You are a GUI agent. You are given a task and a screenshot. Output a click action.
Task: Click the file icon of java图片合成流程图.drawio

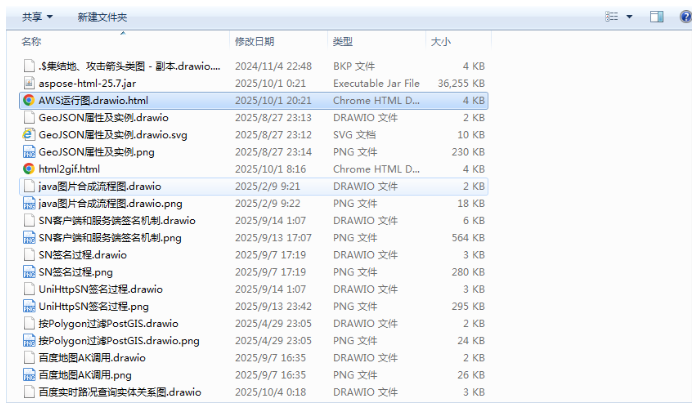click(x=29, y=186)
